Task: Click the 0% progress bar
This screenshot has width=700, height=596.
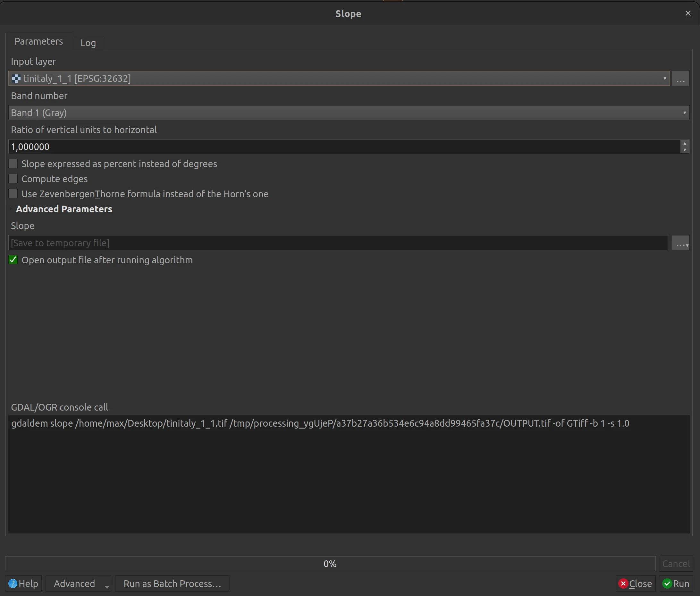Action: click(330, 564)
